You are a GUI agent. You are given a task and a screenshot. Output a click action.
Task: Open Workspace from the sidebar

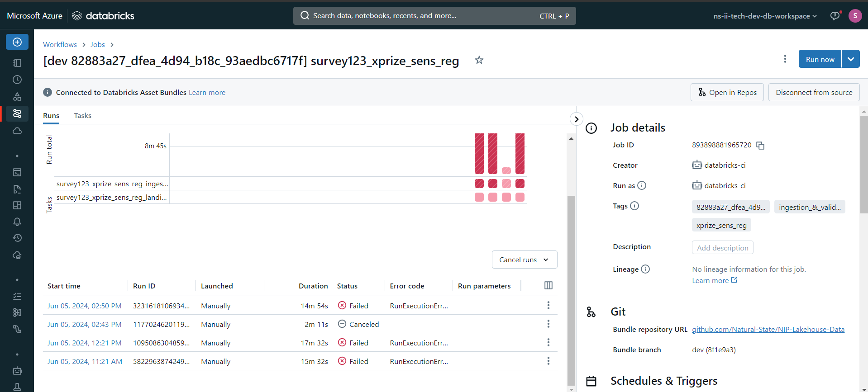point(17,63)
